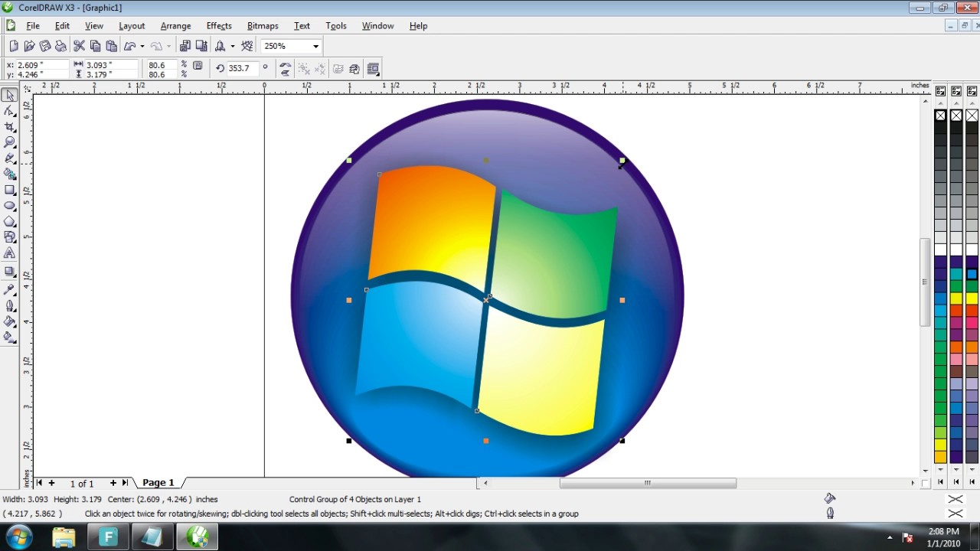The width and height of the screenshot is (980, 551).
Task: Click the Undo arrow icon
Action: click(129, 46)
